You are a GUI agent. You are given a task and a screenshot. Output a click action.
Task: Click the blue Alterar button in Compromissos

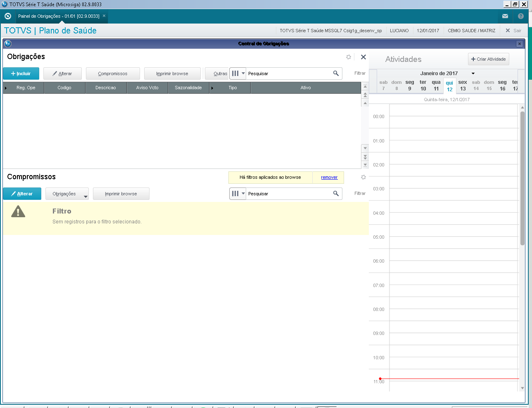click(22, 194)
